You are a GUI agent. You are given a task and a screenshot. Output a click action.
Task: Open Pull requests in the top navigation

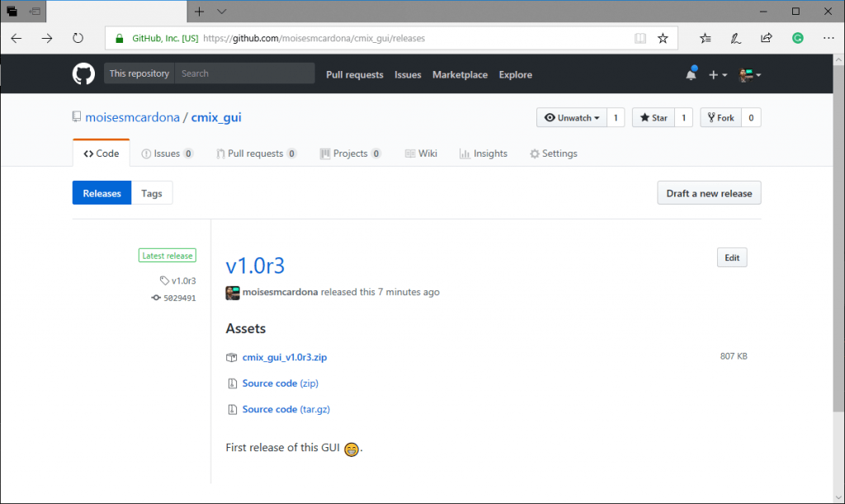[355, 75]
